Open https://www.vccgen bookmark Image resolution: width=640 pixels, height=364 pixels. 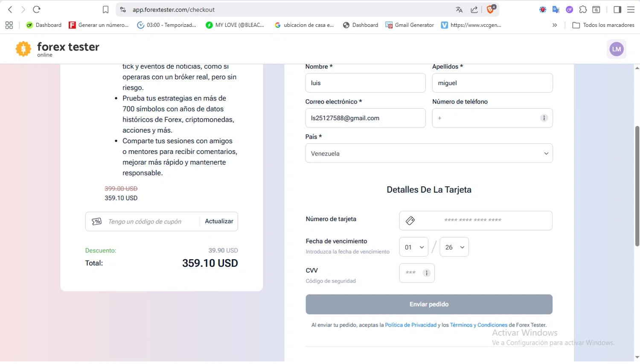click(471, 25)
